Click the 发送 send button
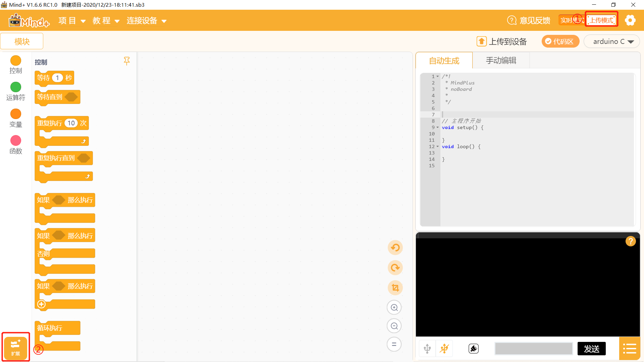This screenshot has width=644, height=362. click(592, 349)
